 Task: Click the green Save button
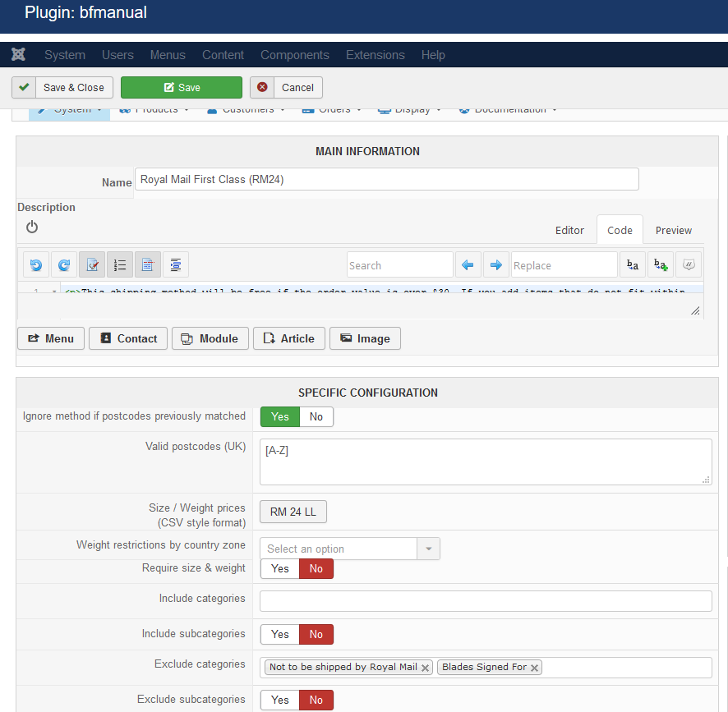[182, 87]
